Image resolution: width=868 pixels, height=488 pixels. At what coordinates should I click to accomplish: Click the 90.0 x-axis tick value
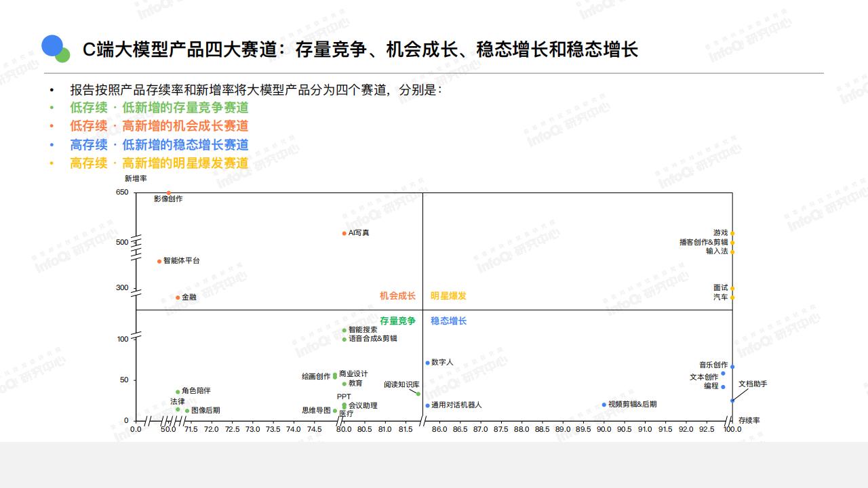pos(604,430)
